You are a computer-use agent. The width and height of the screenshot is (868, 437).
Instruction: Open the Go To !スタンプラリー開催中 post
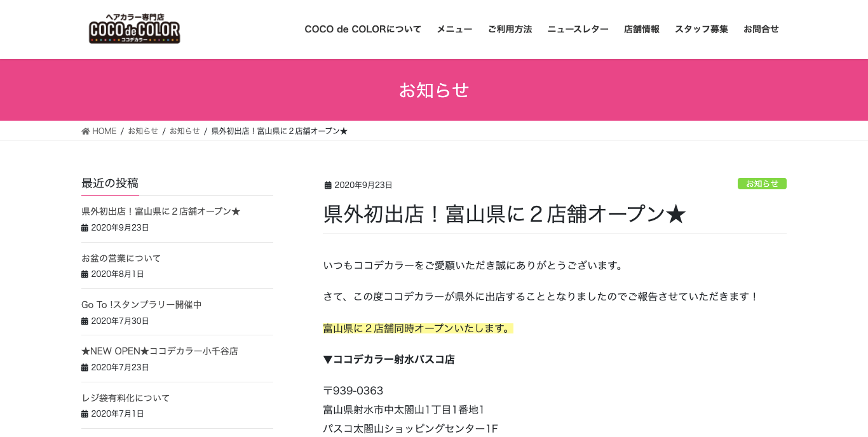coord(142,305)
